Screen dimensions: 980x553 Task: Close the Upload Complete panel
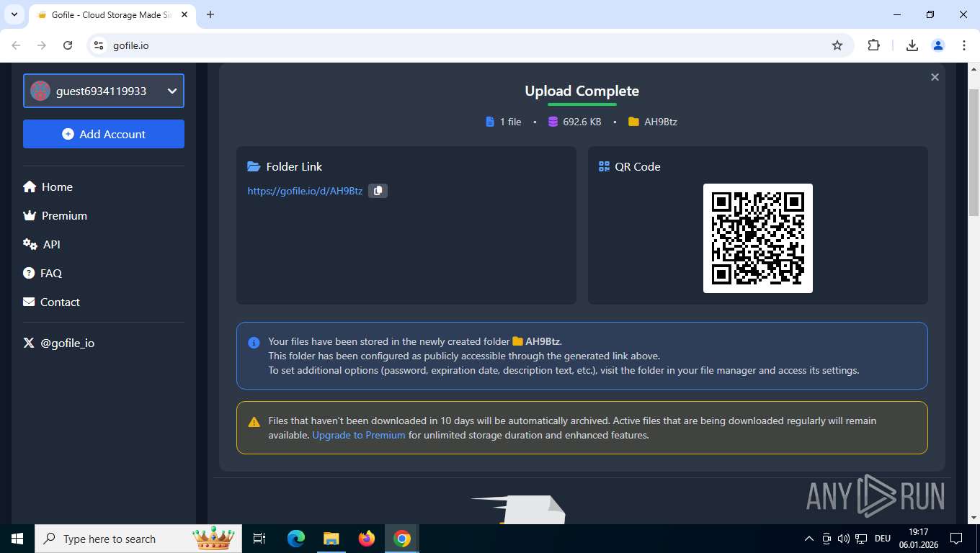(935, 77)
